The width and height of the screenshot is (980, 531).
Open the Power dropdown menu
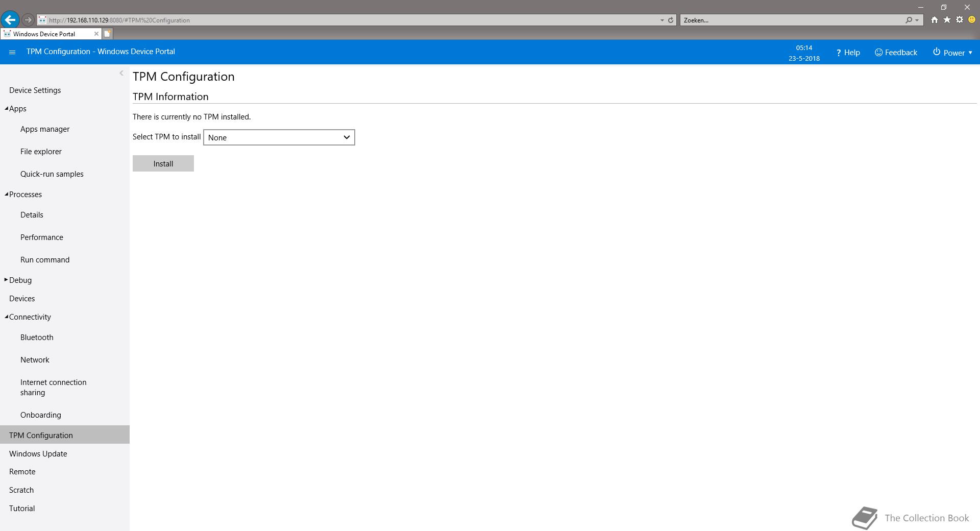pos(952,53)
